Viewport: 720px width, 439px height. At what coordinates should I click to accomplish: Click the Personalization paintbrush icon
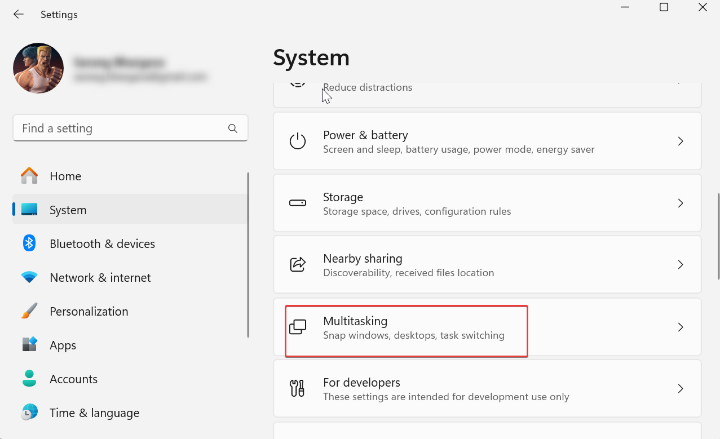(x=30, y=311)
